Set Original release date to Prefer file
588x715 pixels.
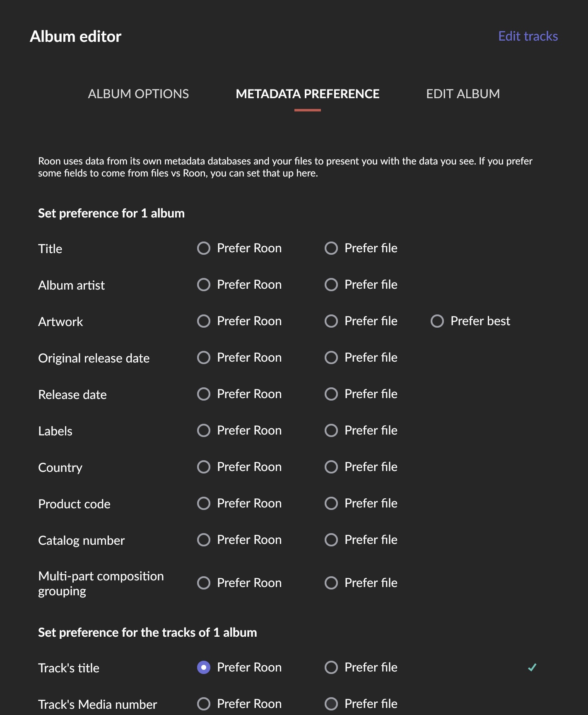331,357
